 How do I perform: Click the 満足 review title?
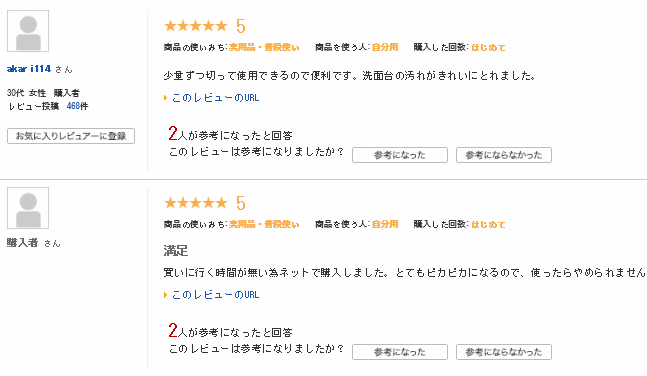[x=176, y=251]
